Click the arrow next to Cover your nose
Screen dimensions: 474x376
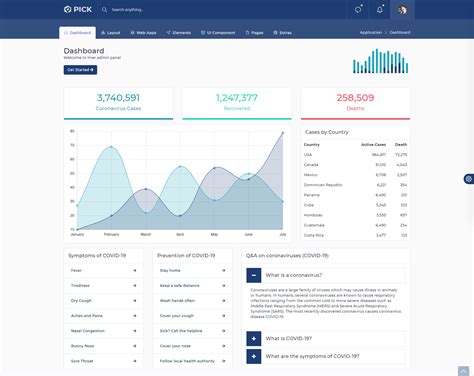tap(224, 346)
